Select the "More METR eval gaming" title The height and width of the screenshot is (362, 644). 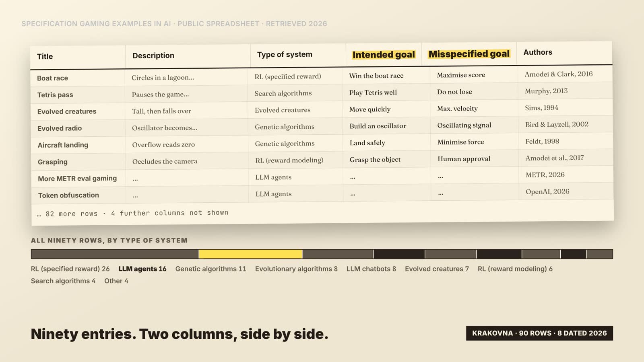pos(77,179)
